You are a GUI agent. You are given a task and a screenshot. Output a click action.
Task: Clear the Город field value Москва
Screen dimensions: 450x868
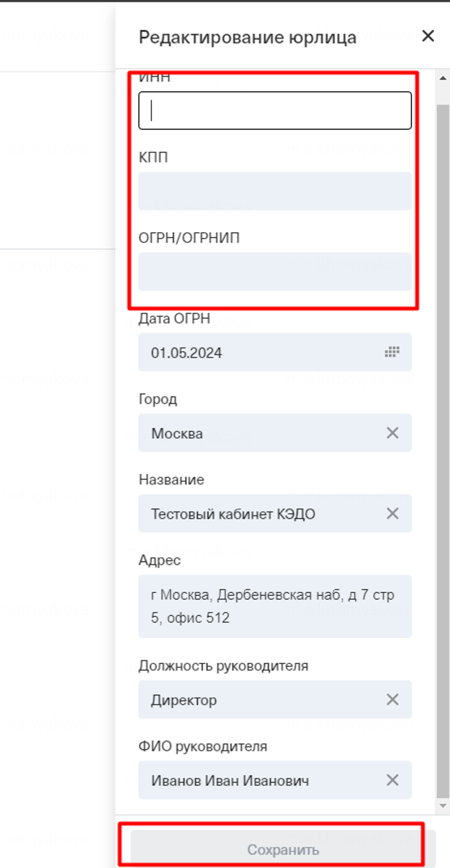393,433
